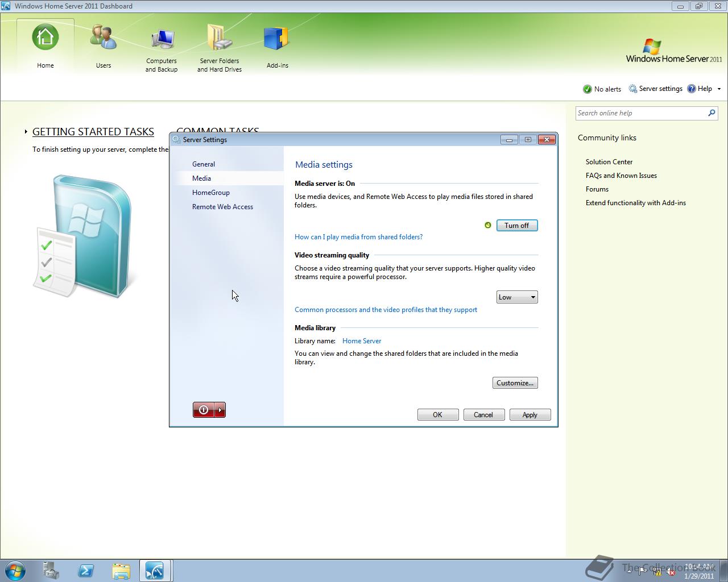Click the Dashboard taskbar icon
Screen dimensions: 728x582
[x=155, y=571]
